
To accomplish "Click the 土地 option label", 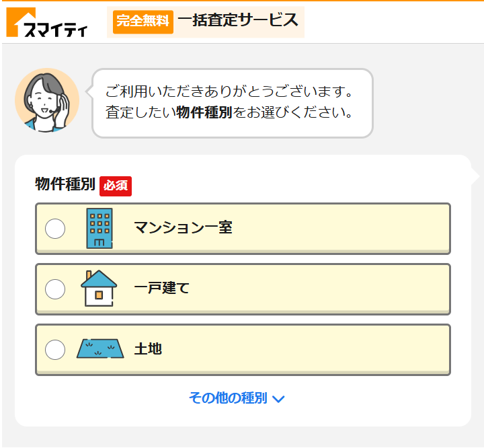I will [x=149, y=349].
